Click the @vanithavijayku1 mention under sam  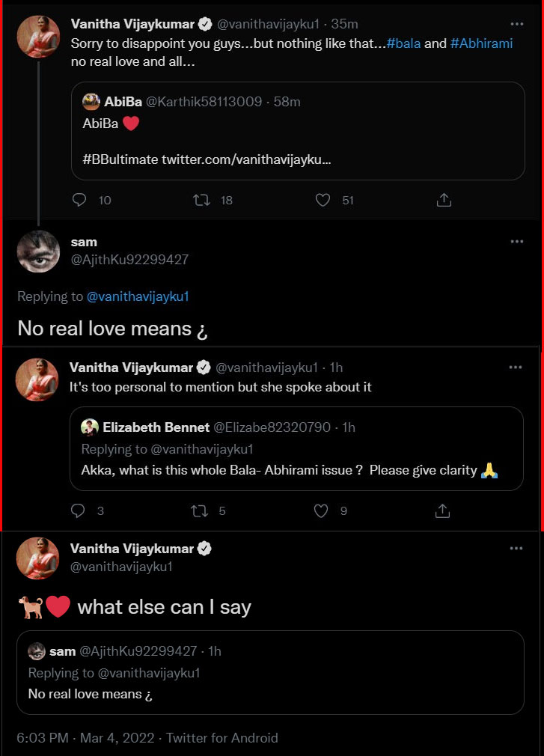138,296
